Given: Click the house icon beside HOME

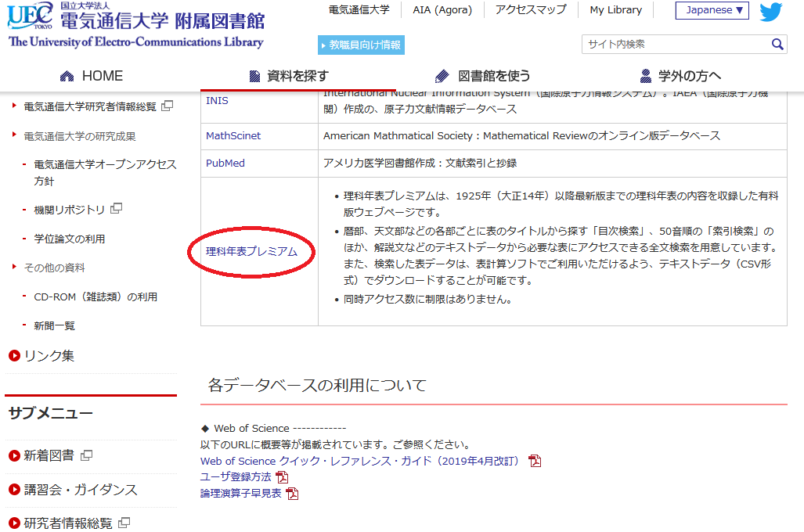Looking at the screenshot, I should click(67, 77).
